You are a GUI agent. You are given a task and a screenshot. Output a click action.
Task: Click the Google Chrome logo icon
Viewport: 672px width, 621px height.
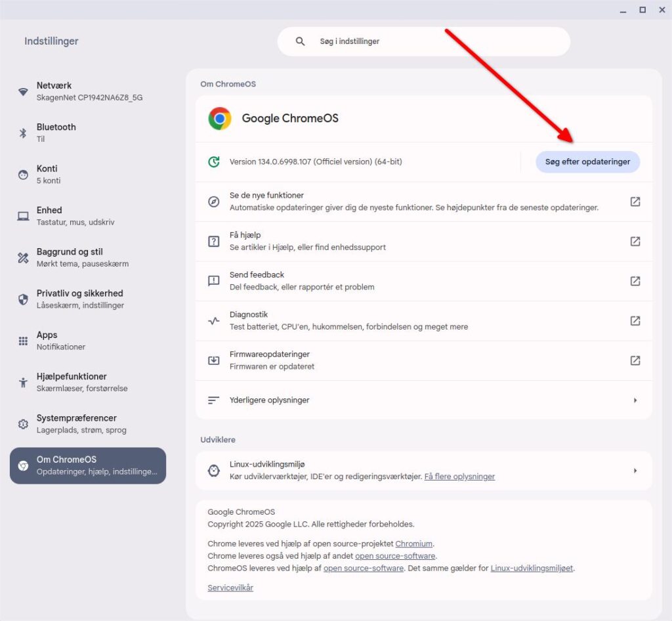click(x=220, y=118)
